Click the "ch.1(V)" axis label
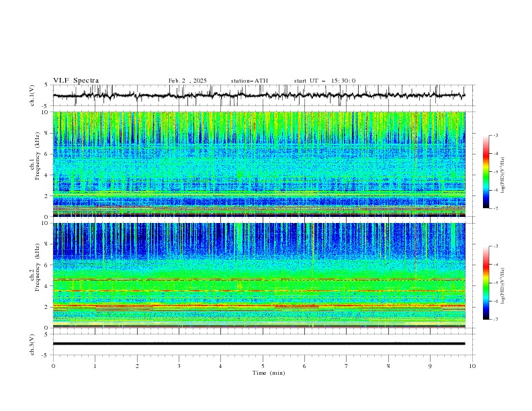 click(x=32, y=95)
